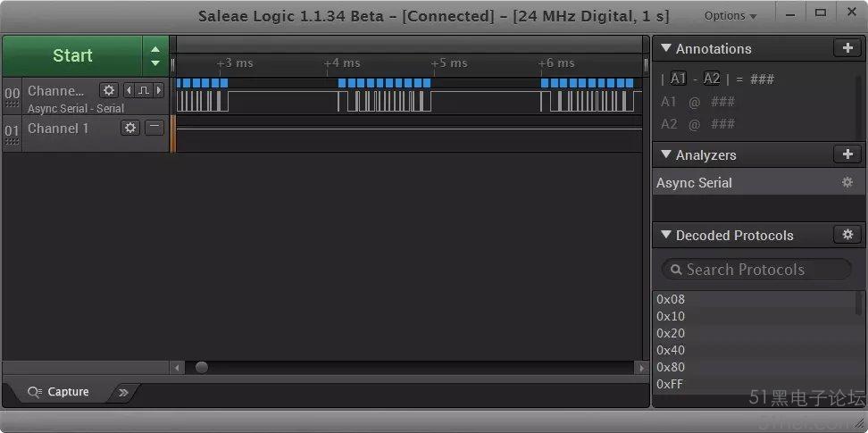Set Channel 0 trigger edge type
The width and height of the screenshot is (868, 433).
(144, 90)
